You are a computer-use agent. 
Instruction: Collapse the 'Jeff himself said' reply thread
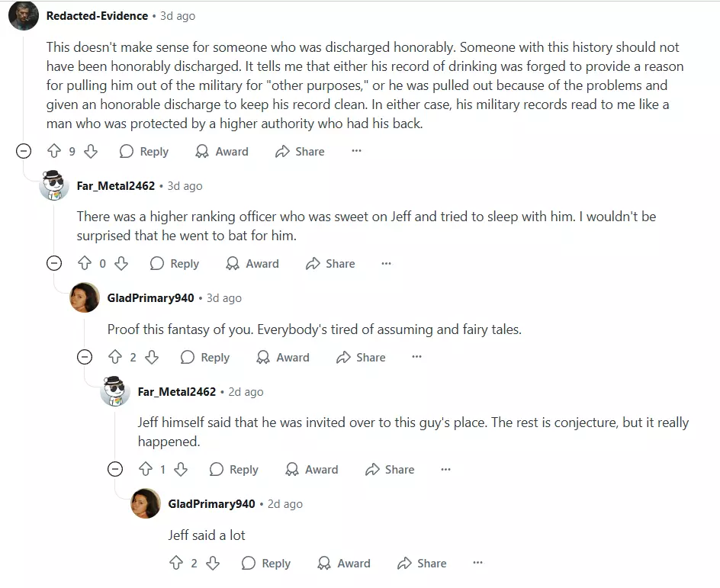pos(115,469)
